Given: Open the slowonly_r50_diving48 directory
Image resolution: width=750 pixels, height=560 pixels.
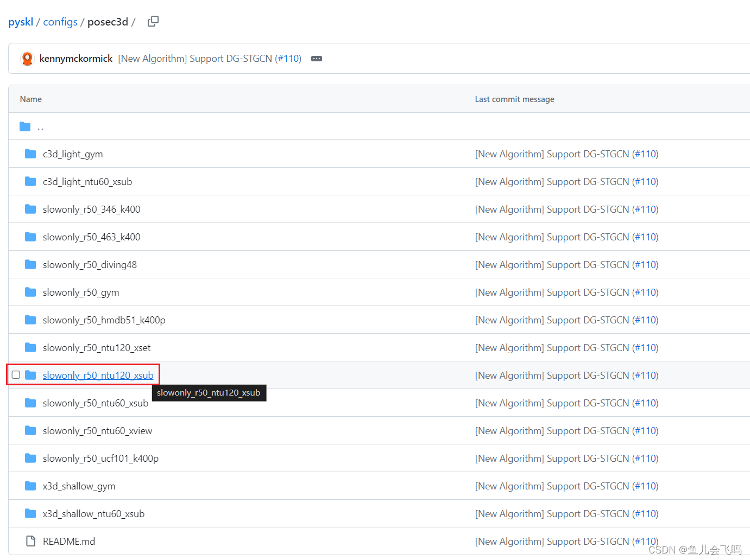Looking at the screenshot, I should [x=90, y=265].
